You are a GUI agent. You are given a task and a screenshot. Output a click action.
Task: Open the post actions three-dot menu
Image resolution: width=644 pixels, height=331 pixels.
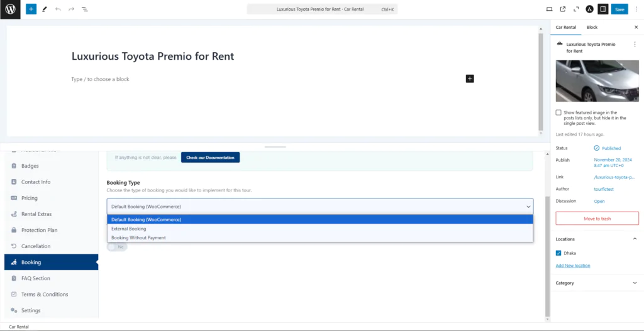point(635,44)
